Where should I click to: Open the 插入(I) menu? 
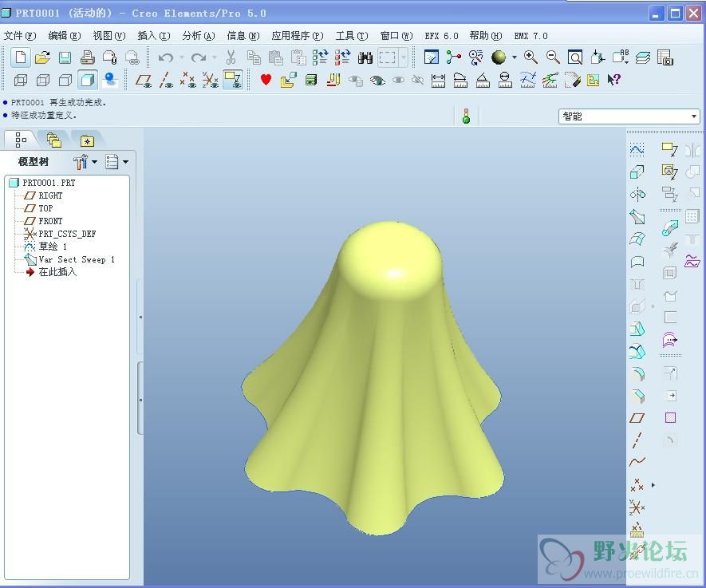[153, 36]
